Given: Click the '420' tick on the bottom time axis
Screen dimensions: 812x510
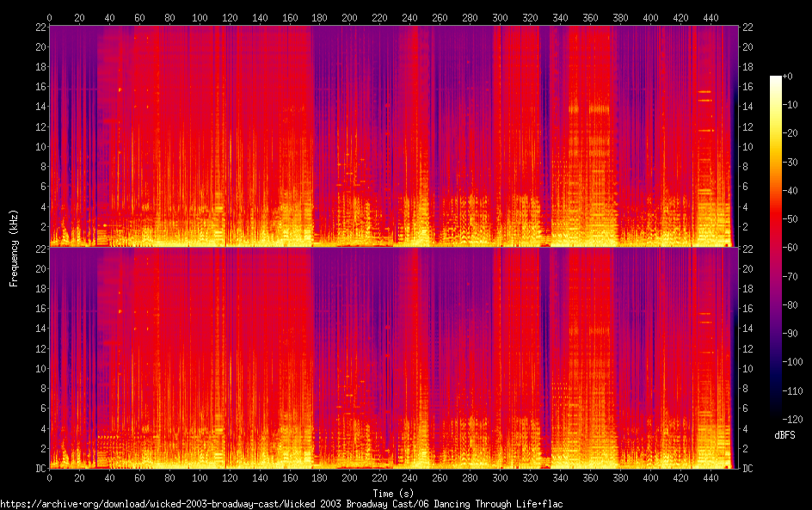Looking at the screenshot, I should pos(680,478).
